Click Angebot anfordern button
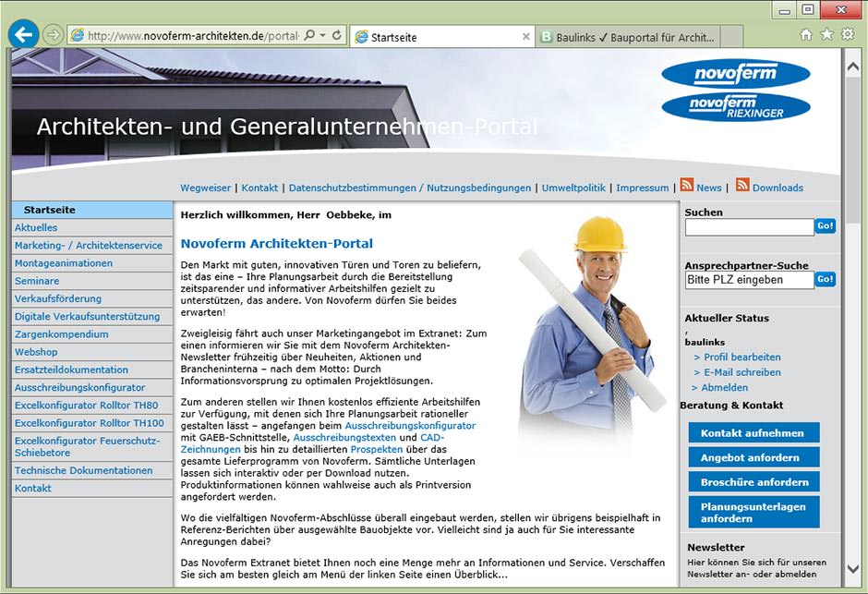868x594 pixels. point(754,457)
